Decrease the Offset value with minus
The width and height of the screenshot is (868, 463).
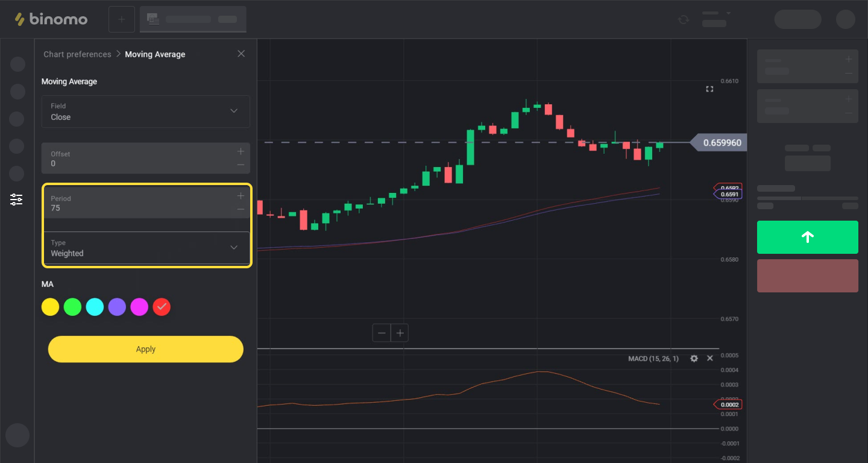click(x=241, y=165)
